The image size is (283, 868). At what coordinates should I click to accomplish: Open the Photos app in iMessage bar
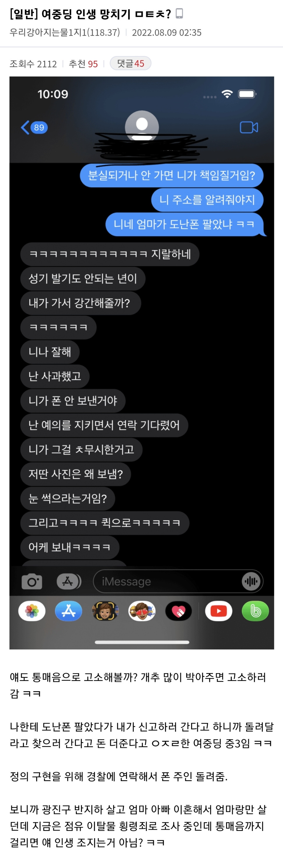[x=32, y=611]
